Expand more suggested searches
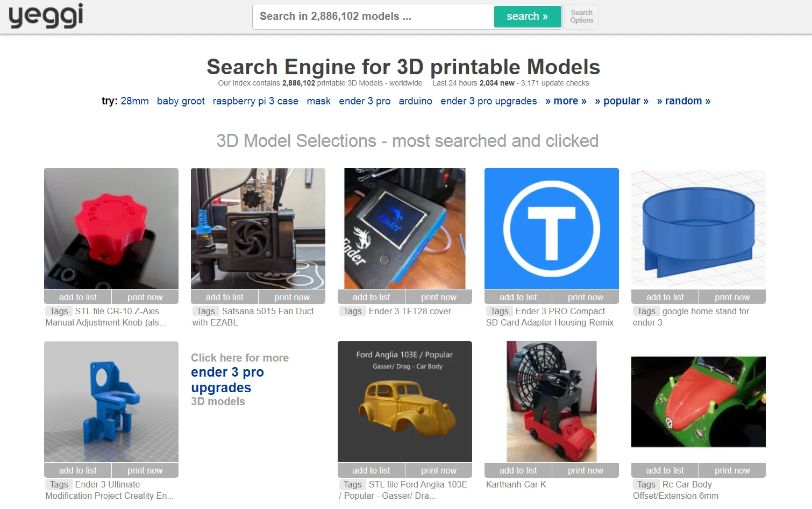812x509 pixels. pos(566,101)
